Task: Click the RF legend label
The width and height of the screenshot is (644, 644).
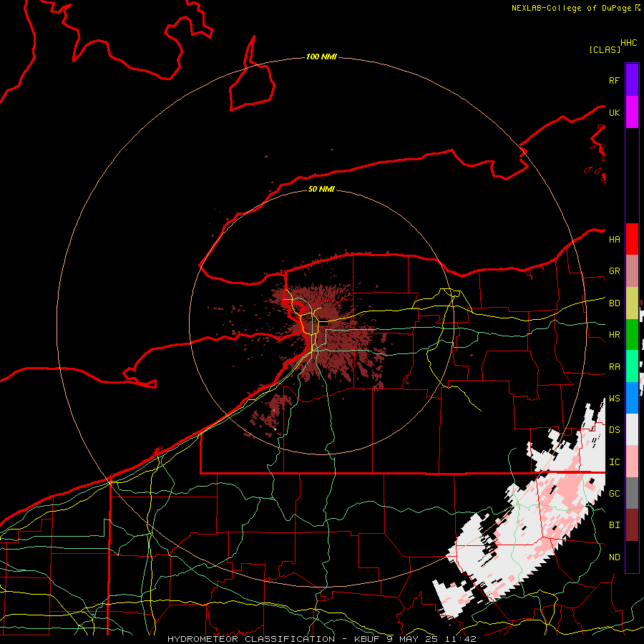Action: click(614, 80)
